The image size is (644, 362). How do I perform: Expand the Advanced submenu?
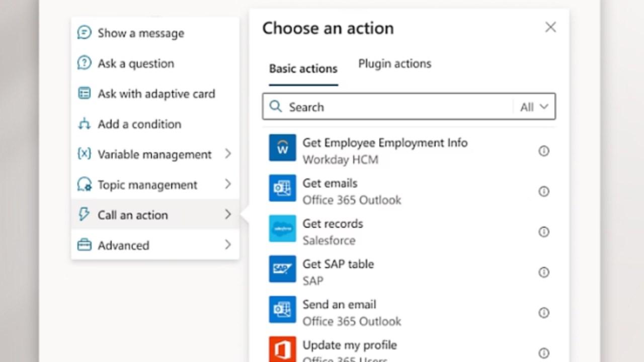click(x=228, y=245)
